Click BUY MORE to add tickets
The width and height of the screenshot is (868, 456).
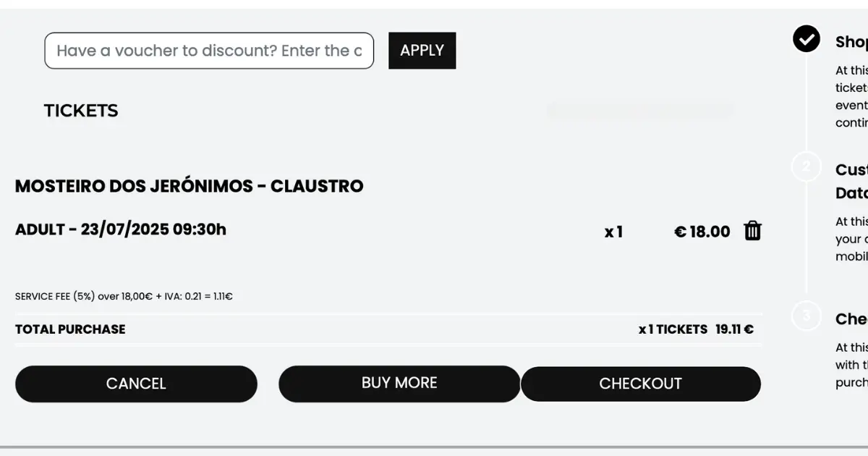(399, 383)
